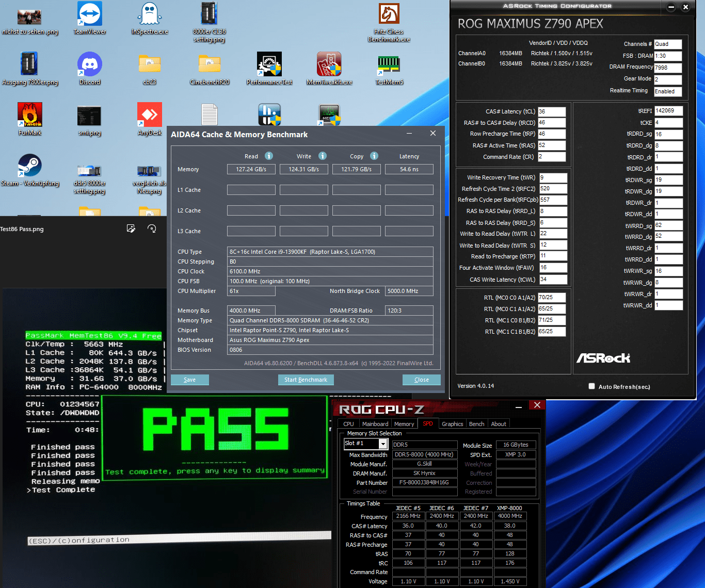Select the SPD tab in CPU-Z
Image resolution: width=705 pixels, height=588 pixels.
point(428,424)
